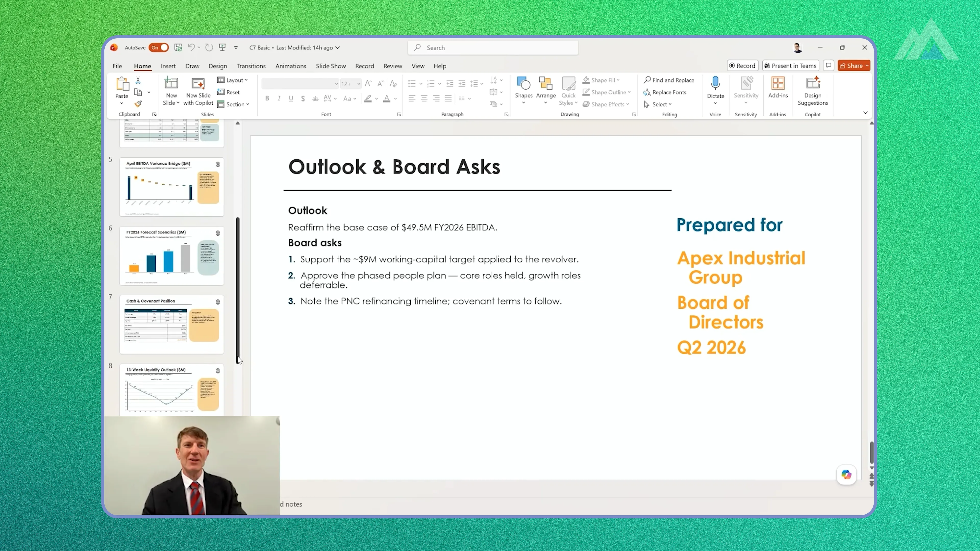Toggle Strikethrough formatting
Viewport: 980px width, 551px height.
coord(315,98)
